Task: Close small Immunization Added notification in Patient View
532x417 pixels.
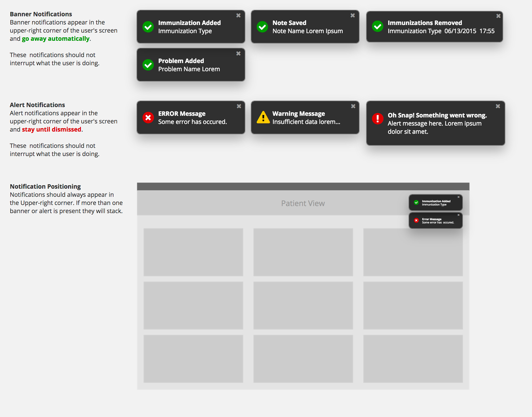Action: (x=459, y=197)
